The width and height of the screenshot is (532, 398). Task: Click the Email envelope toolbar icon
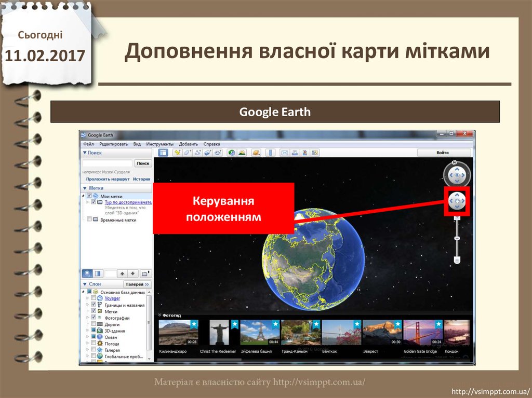284,153
